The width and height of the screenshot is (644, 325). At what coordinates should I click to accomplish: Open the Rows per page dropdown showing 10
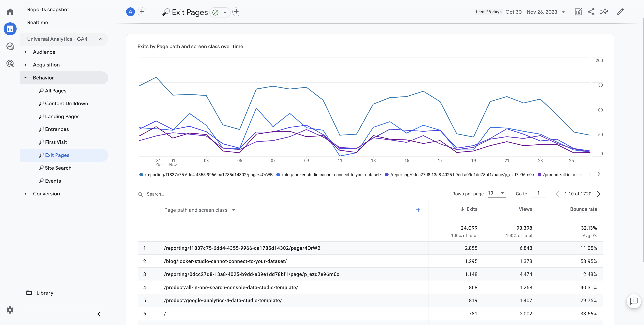pyautogui.click(x=497, y=193)
